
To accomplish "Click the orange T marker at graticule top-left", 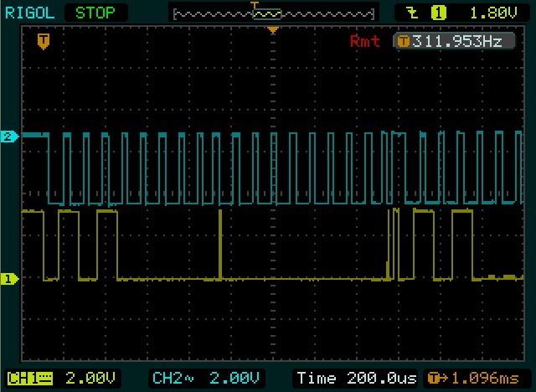I will (43, 40).
